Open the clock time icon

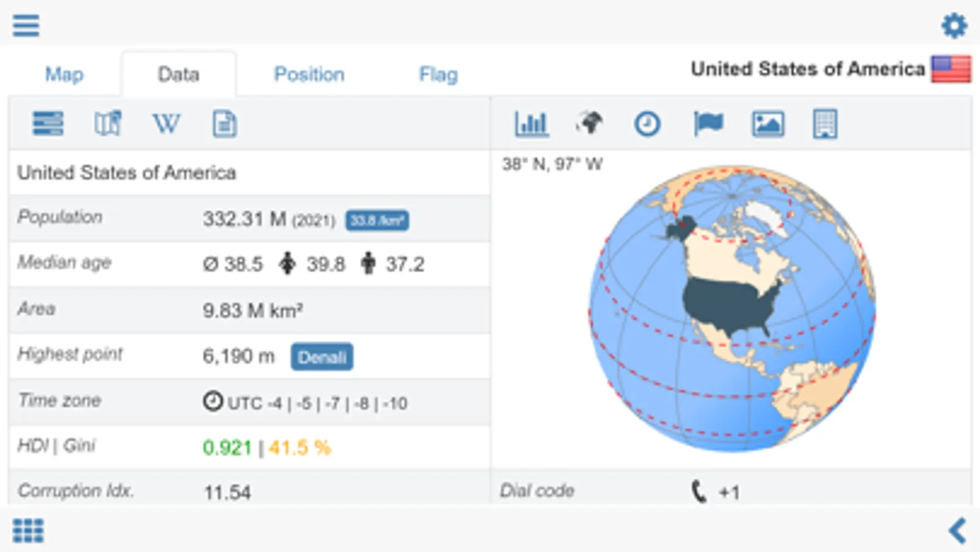[647, 124]
